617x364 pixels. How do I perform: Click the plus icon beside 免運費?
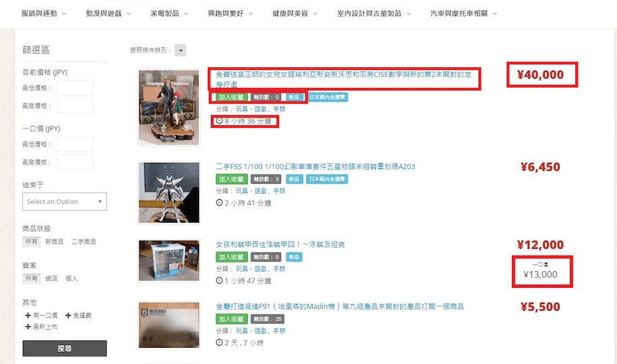(x=68, y=316)
